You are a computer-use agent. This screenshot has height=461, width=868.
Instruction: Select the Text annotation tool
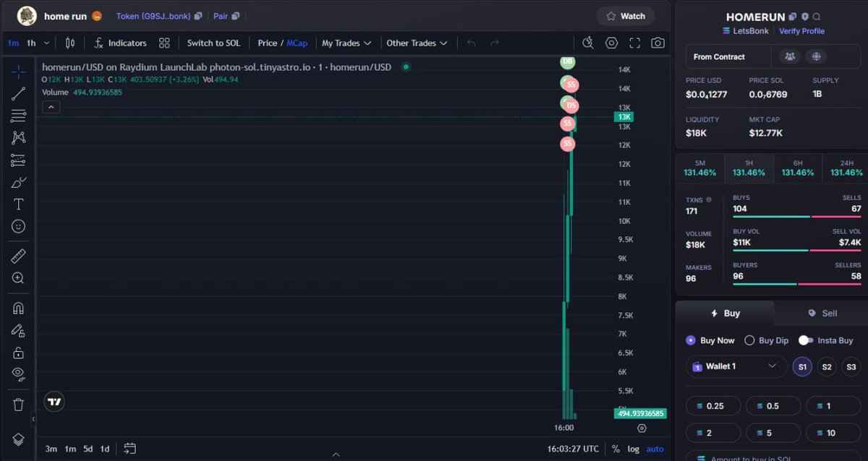[18, 204]
